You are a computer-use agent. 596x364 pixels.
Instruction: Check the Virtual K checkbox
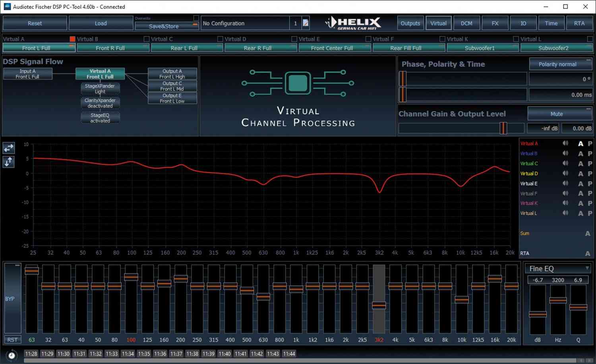516,39
